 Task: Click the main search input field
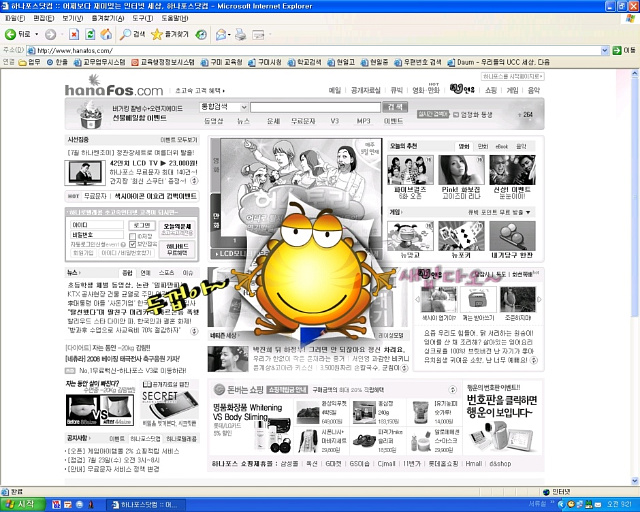(x=315, y=107)
